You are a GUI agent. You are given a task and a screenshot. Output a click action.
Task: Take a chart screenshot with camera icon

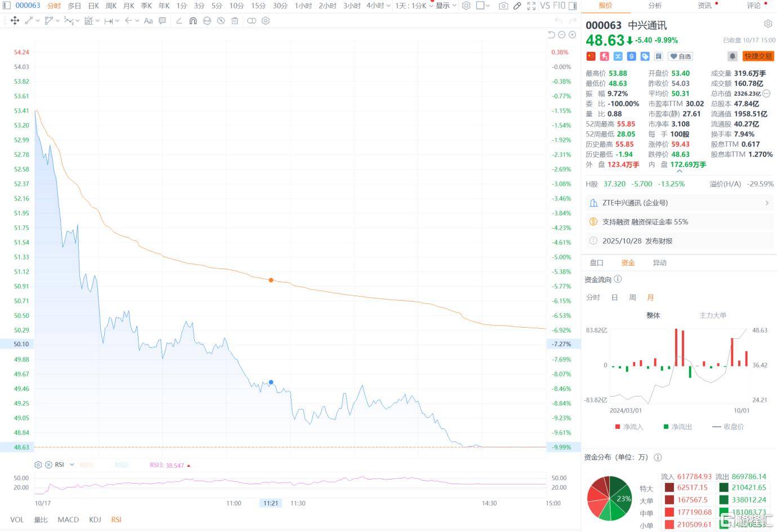click(503, 6)
